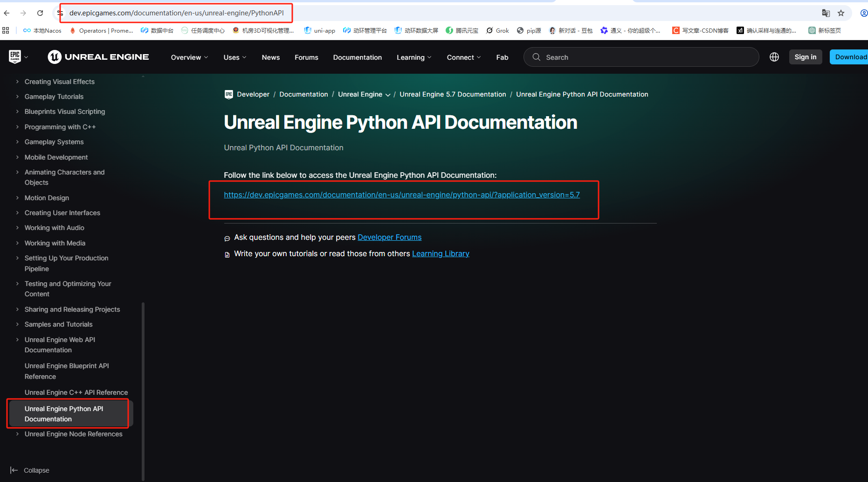
Task: Bookmark this page with the star icon
Action: 841,13
